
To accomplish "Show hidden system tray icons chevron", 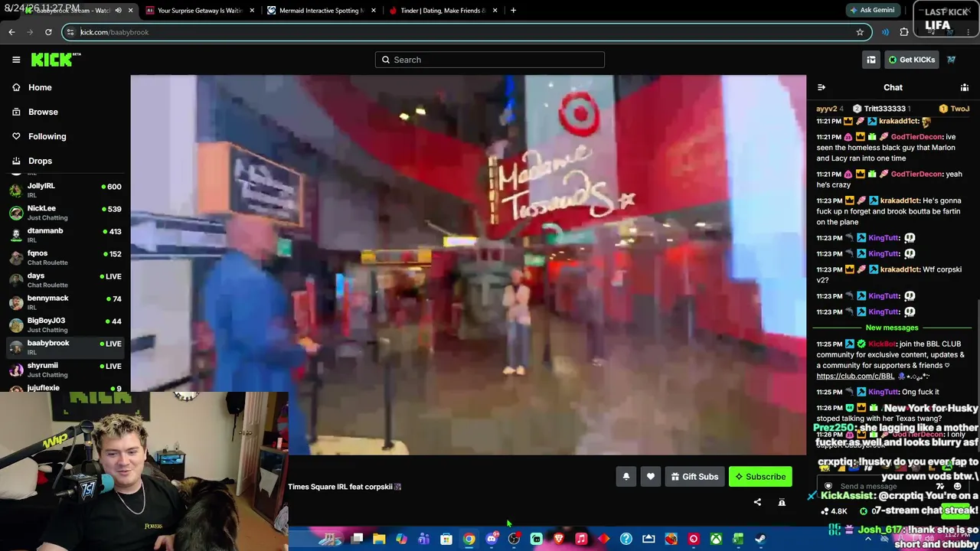I will (867, 539).
